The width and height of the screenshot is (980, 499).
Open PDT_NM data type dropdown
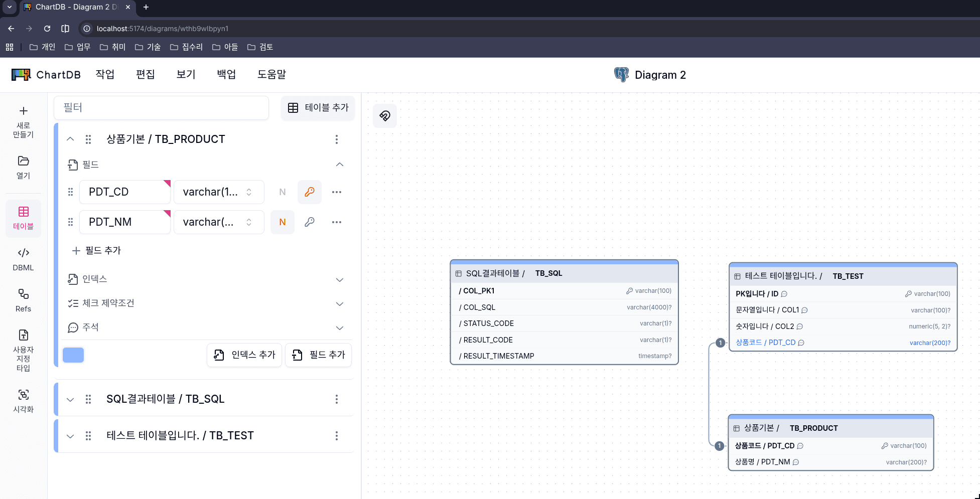pyautogui.click(x=219, y=222)
